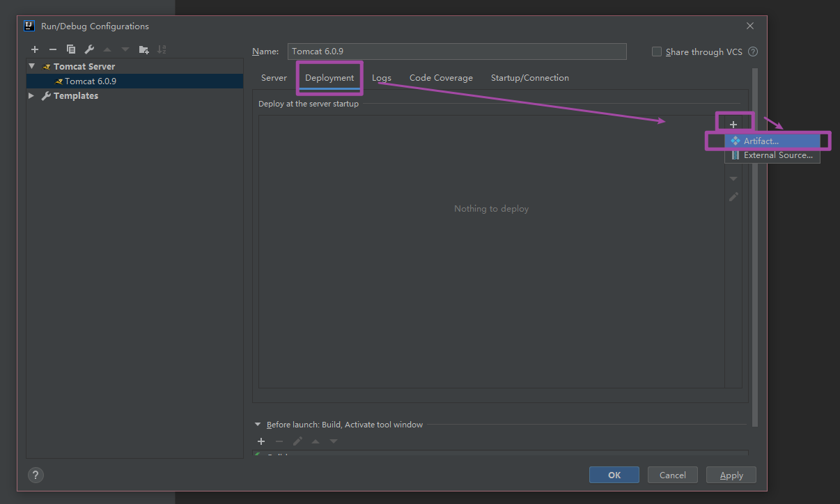Add a deployment item with plus button
Image resolution: width=840 pixels, height=504 pixels.
pyautogui.click(x=733, y=125)
